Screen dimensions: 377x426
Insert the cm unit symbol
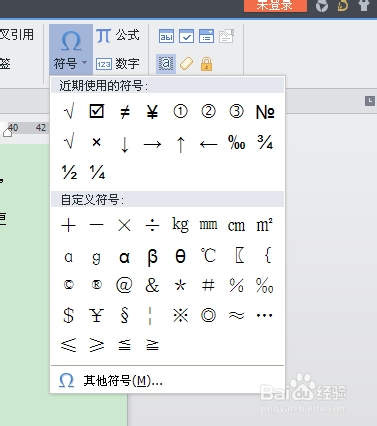(x=236, y=226)
